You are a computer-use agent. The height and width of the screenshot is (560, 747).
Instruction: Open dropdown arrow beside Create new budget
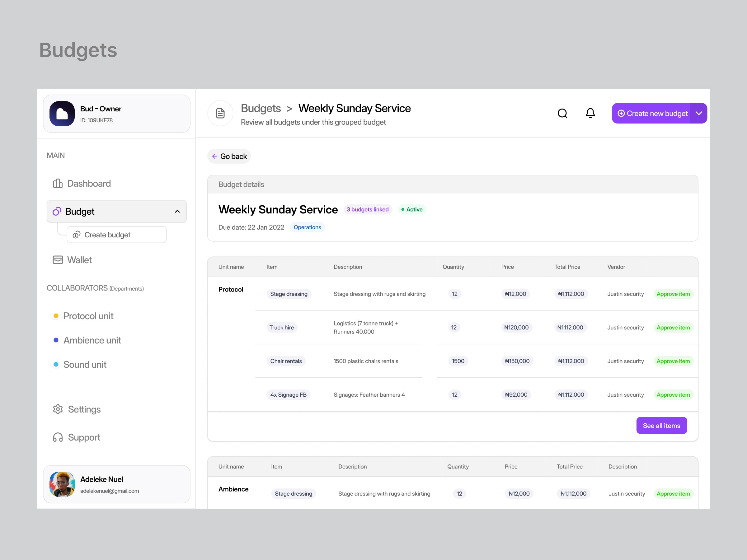699,114
